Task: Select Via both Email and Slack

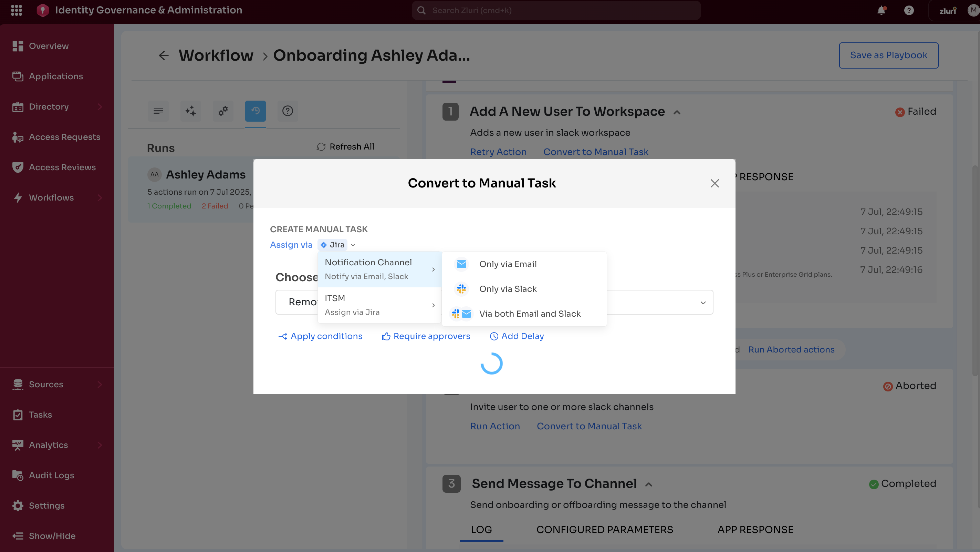Action: coord(530,314)
